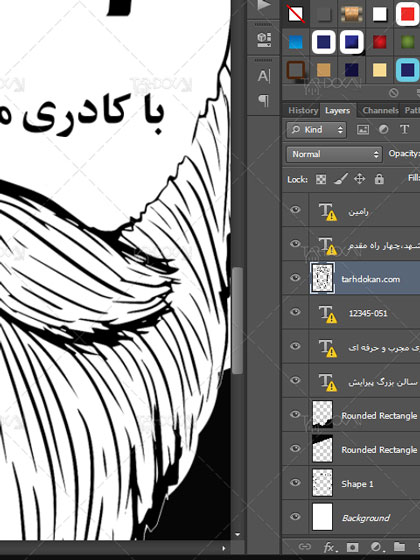Open the Normal blend mode dropdown
The width and height of the screenshot is (420, 560).
click(334, 154)
